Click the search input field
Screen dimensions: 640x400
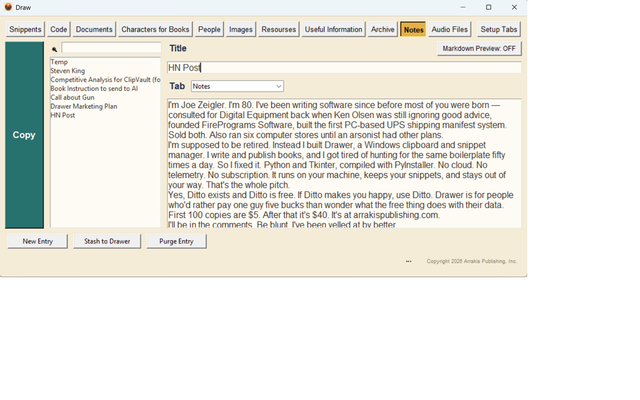coord(111,48)
